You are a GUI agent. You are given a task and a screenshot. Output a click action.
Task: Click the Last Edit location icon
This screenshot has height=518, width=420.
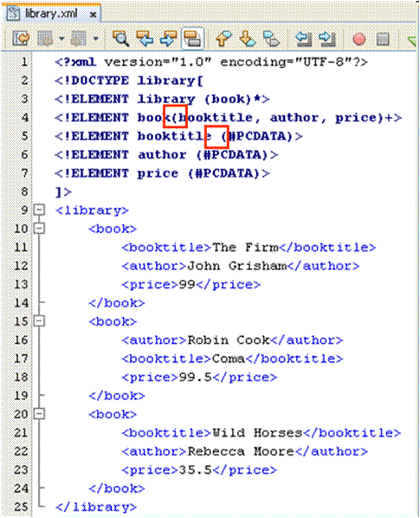click(21, 39)
